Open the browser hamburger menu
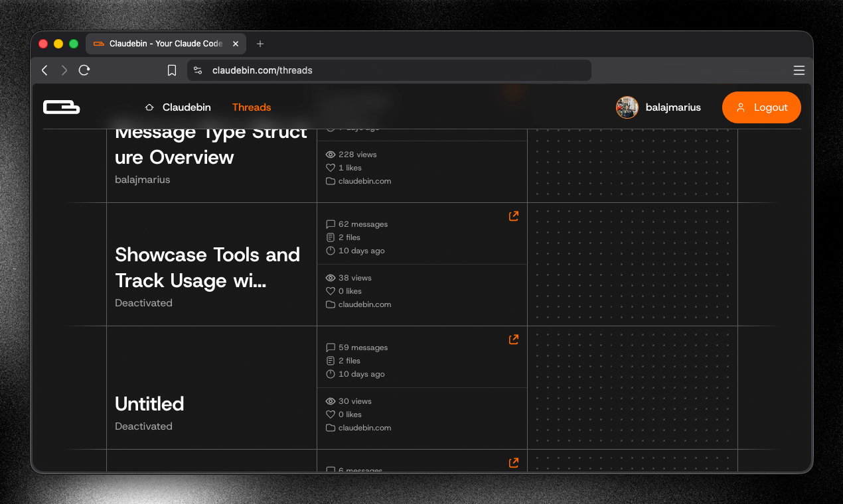 (799, 70)
